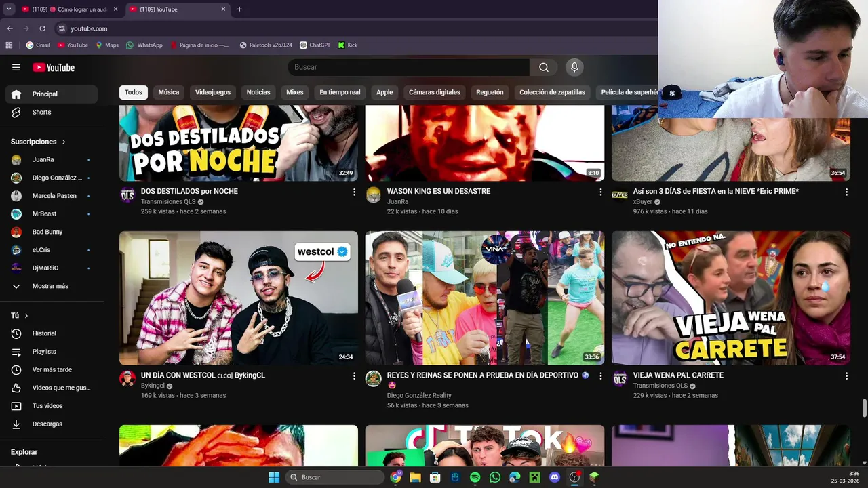
Task: Open File Explorer from the taskbar
Action: 415,477
